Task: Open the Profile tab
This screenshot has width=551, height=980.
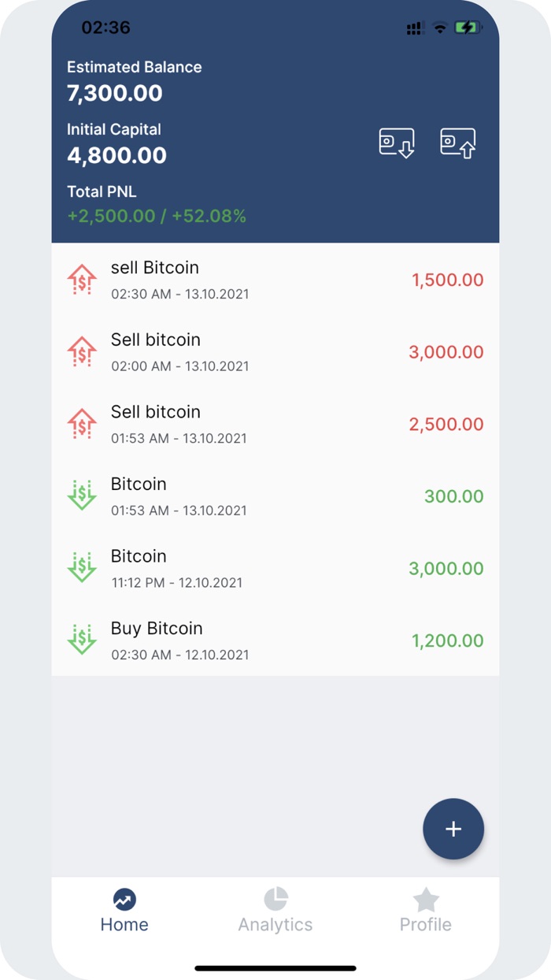Action: pyautogui.click(x=426, y=910)
